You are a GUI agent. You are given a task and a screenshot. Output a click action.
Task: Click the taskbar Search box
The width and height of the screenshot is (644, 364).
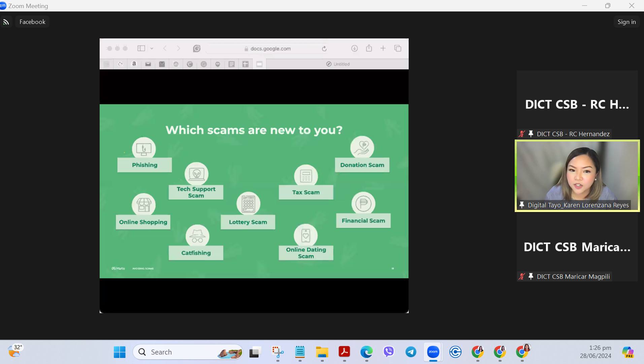point(188,352)
